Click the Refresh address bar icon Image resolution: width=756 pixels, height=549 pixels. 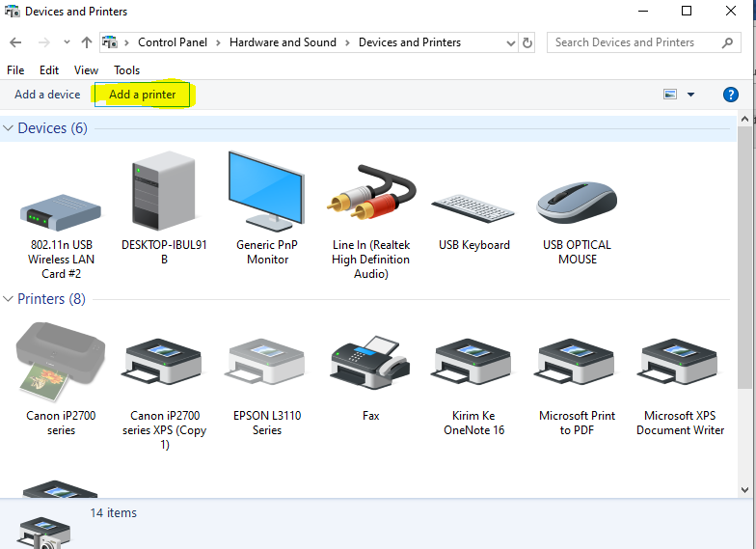[527, 42]
